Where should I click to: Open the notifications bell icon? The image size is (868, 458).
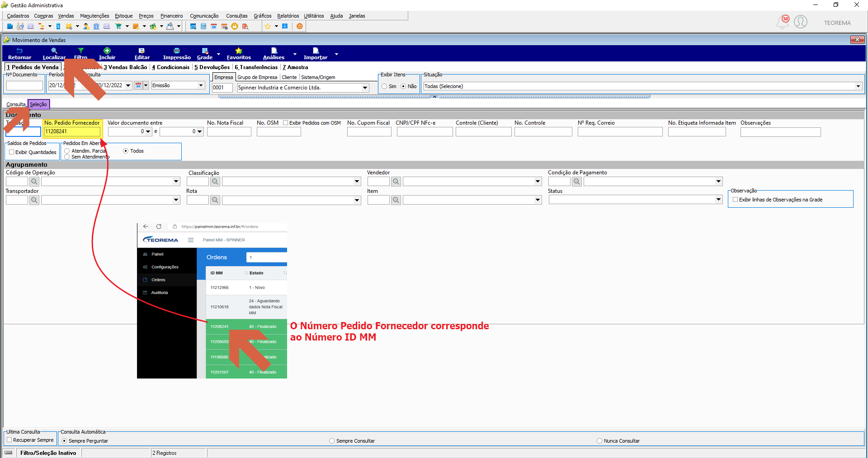[782, 22]
